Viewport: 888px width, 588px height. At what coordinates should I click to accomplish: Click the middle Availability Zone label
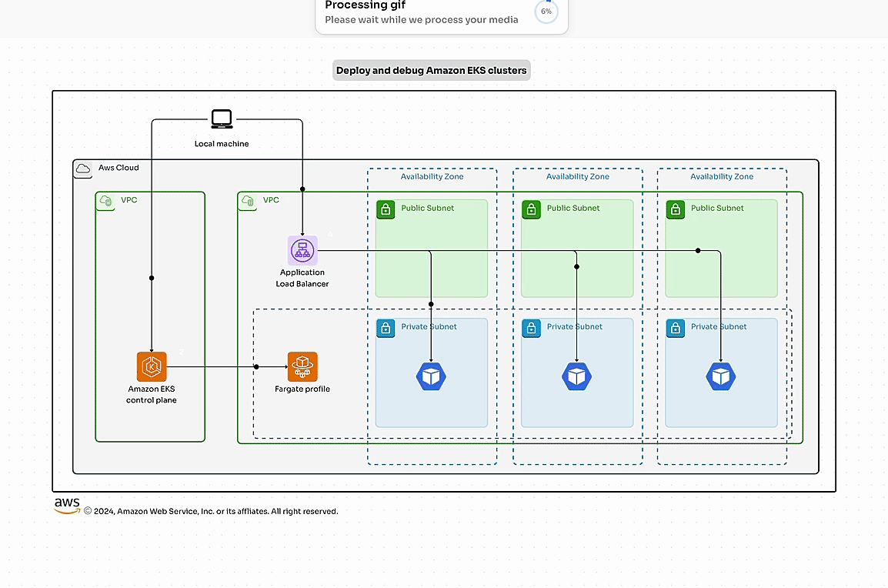pyautogui.click(x=578, y=177)
